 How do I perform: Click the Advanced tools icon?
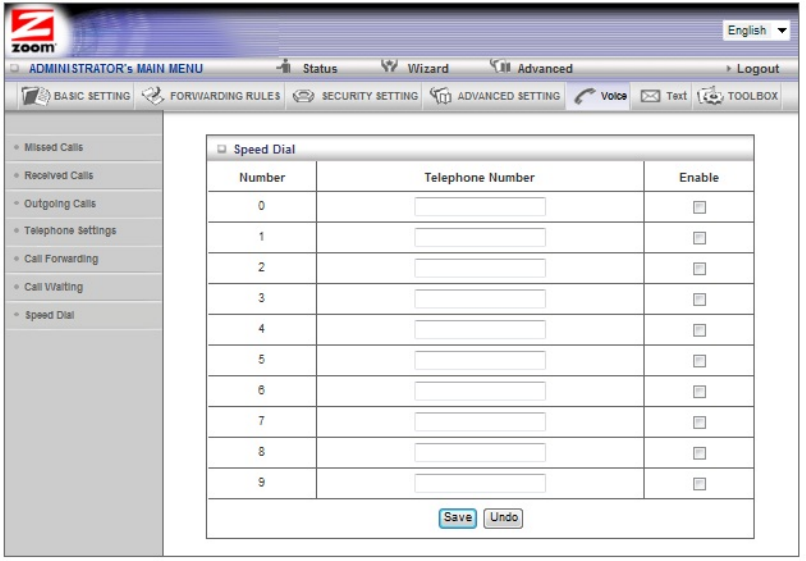500,66
